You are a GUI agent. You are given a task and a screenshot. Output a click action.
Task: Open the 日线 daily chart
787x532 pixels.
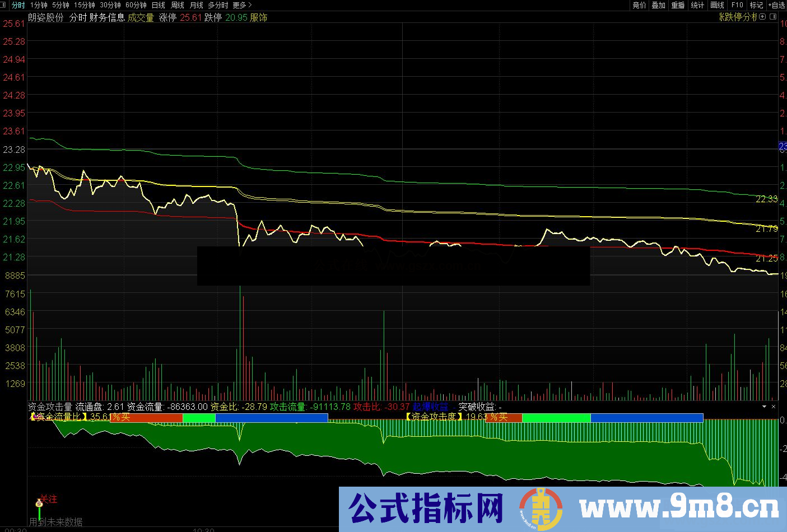159,5
